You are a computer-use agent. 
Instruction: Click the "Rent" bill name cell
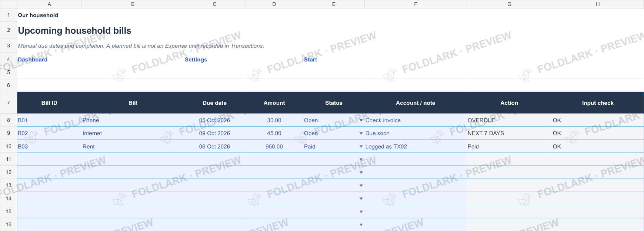point(133,147)
